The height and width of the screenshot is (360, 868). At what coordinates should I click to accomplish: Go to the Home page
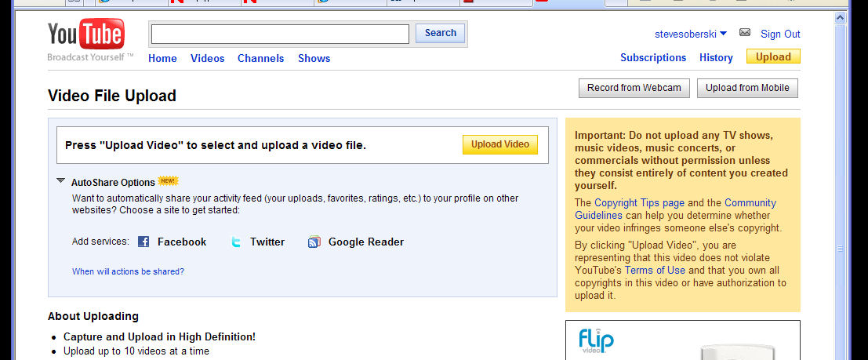(x=163, y=58)
